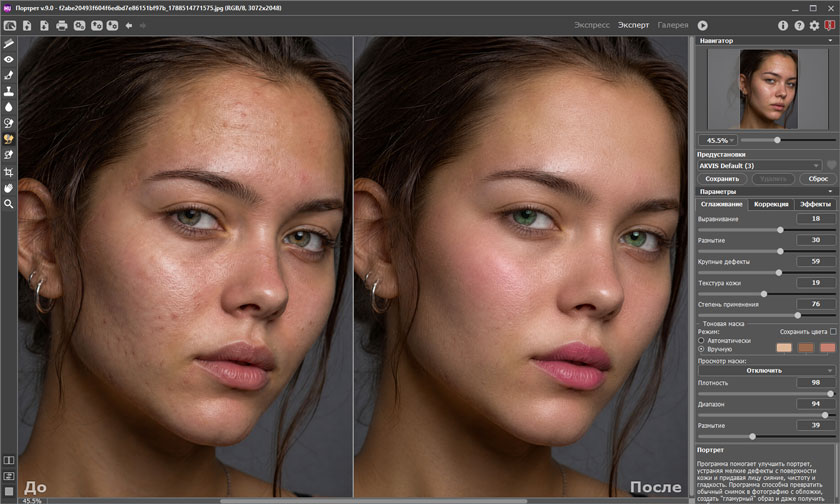Click the Текстура кожи slider
Viewport: 840px width, 504px height.
[x=766, y=294]
